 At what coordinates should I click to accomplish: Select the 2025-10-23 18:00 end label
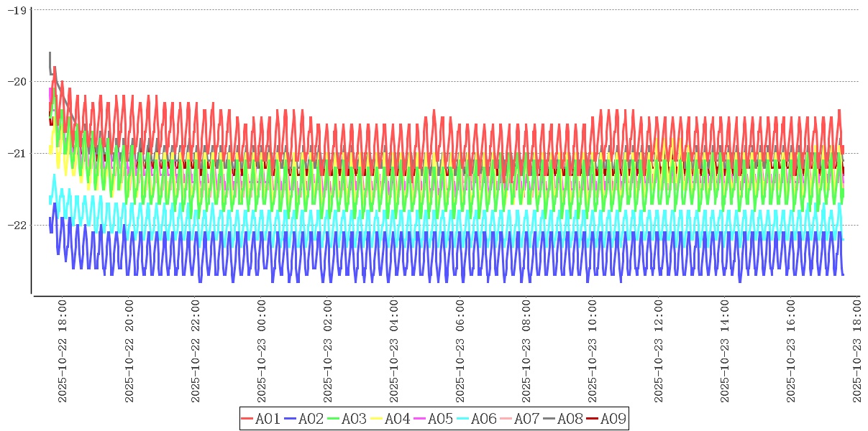coord(859,352)
